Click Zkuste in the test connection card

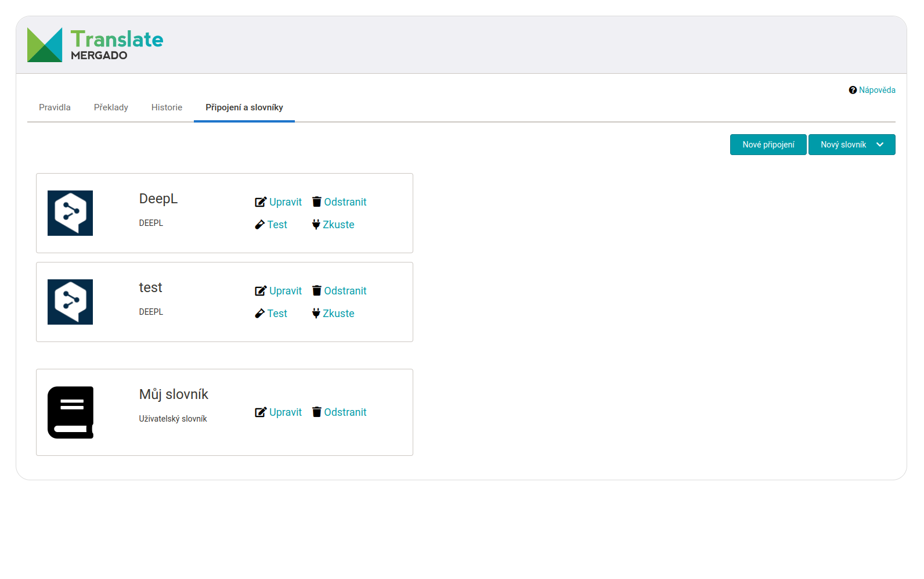click(338, 314)
